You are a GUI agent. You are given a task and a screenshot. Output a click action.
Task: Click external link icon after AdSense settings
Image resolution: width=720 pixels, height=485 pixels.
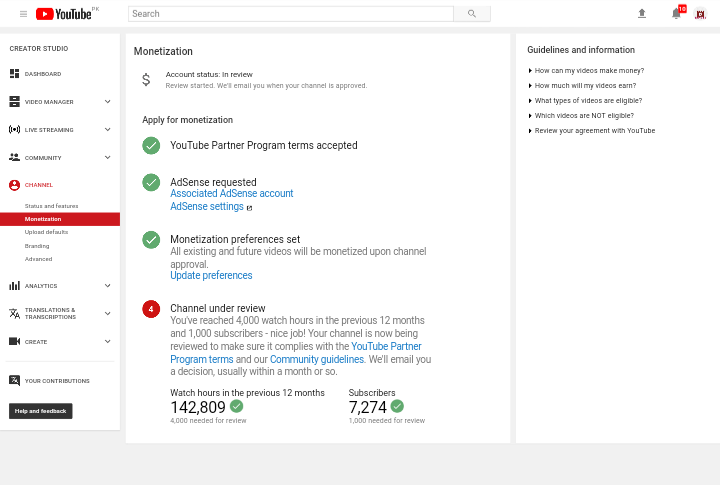249,208
